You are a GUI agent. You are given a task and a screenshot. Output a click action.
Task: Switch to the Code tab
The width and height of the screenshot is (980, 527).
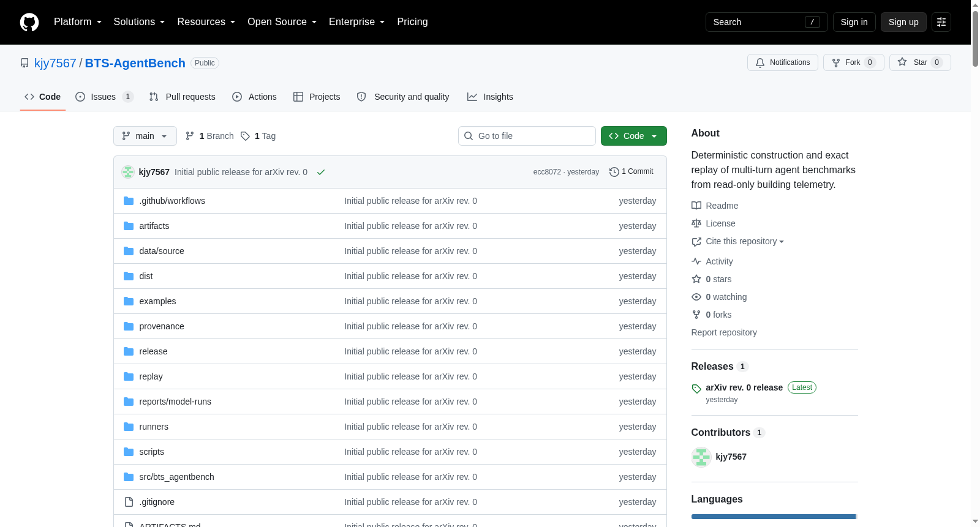point(43,97)
